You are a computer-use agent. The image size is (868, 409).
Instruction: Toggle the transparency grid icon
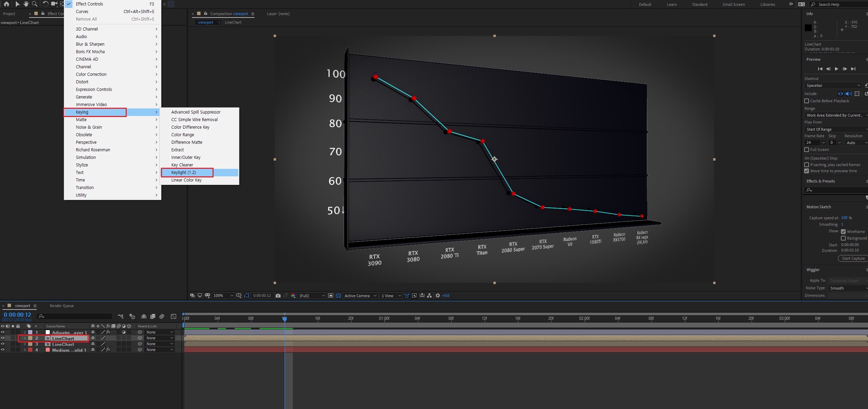coord(338,295)
